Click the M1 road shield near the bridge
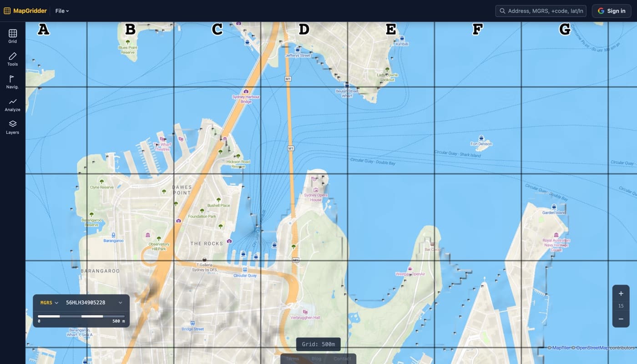The height and width of the screenshot is (364, 637). (x=288, y=79)
